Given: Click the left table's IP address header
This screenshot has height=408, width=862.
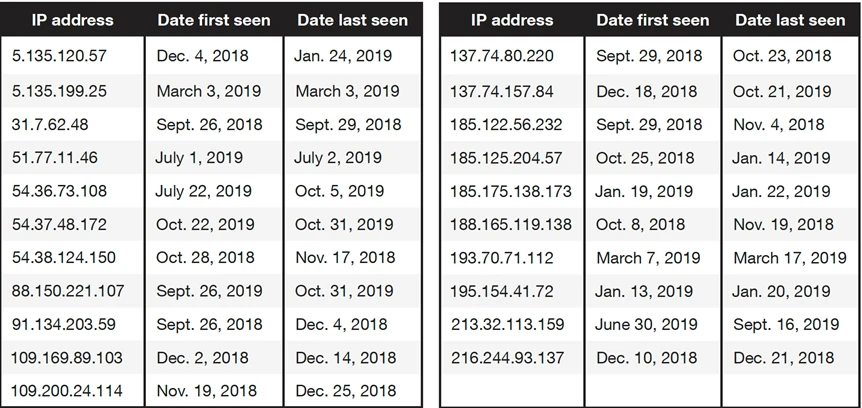Looking at the screenshot, I should [x=72, y=20].
